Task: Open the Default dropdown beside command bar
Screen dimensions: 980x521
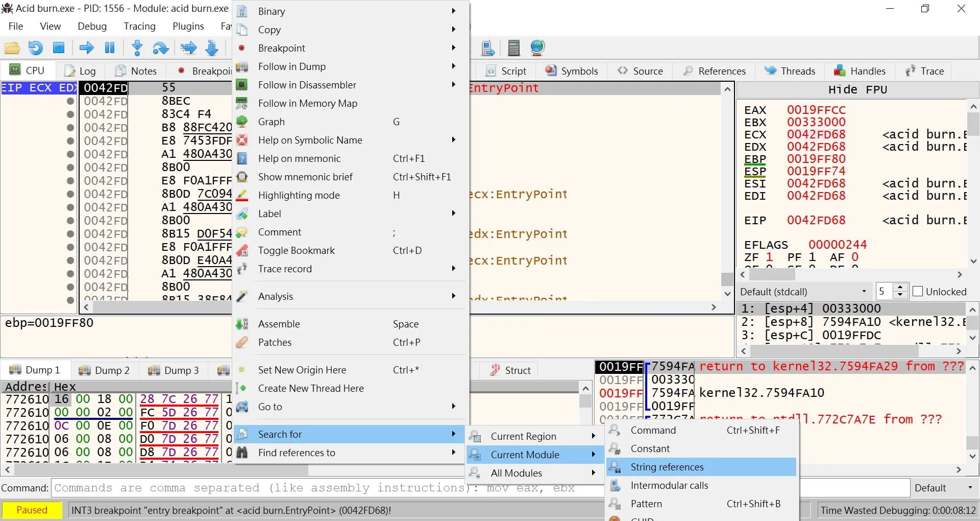Action: coord(943,488)
